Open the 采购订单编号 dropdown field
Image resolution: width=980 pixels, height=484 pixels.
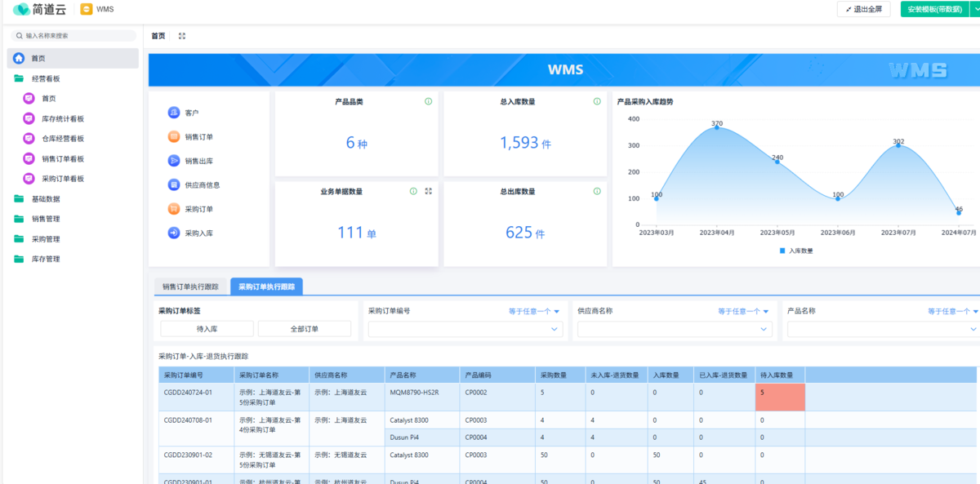tap(463, 329)
